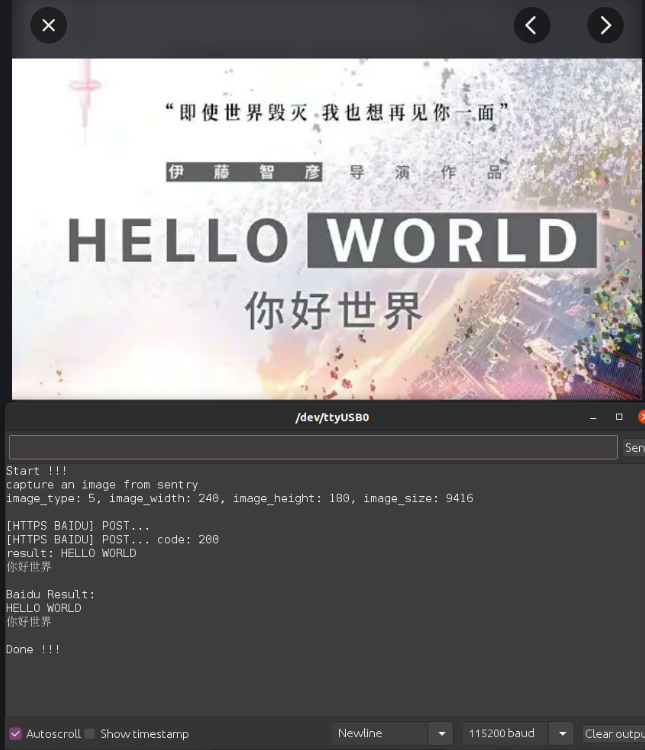645x750 pixels.
Task: Click the Send button
Action: 634,448
